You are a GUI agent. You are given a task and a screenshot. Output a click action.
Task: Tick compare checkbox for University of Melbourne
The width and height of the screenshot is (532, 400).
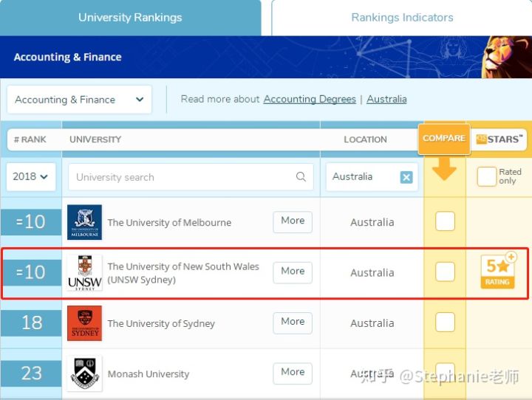[445, 221]
